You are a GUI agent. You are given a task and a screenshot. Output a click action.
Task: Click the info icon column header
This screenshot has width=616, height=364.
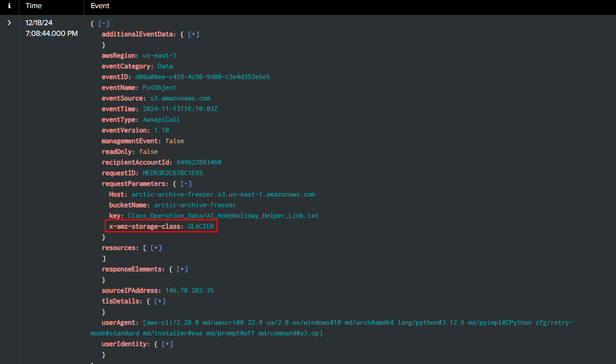click(9, 6)
